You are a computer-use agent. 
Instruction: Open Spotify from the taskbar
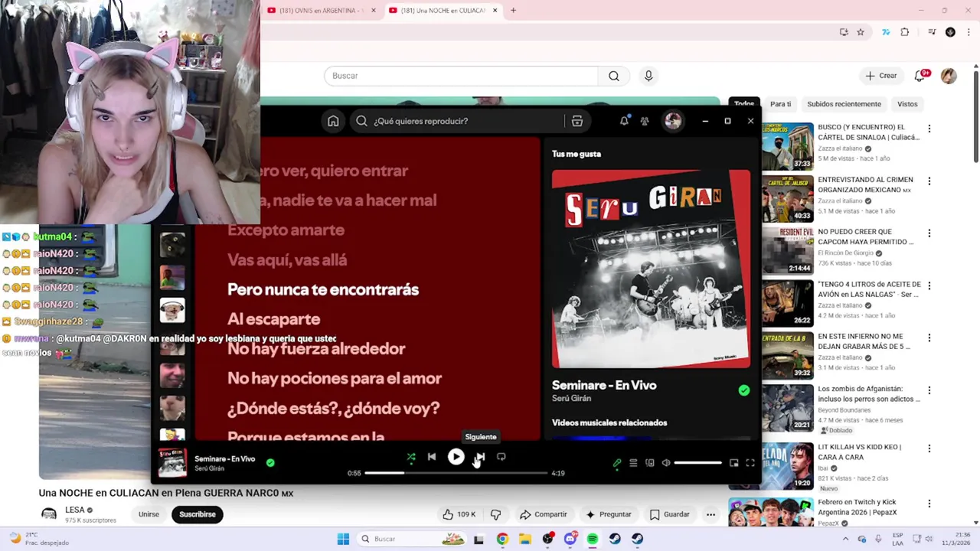pyautogui.click(x=593, y=539)
